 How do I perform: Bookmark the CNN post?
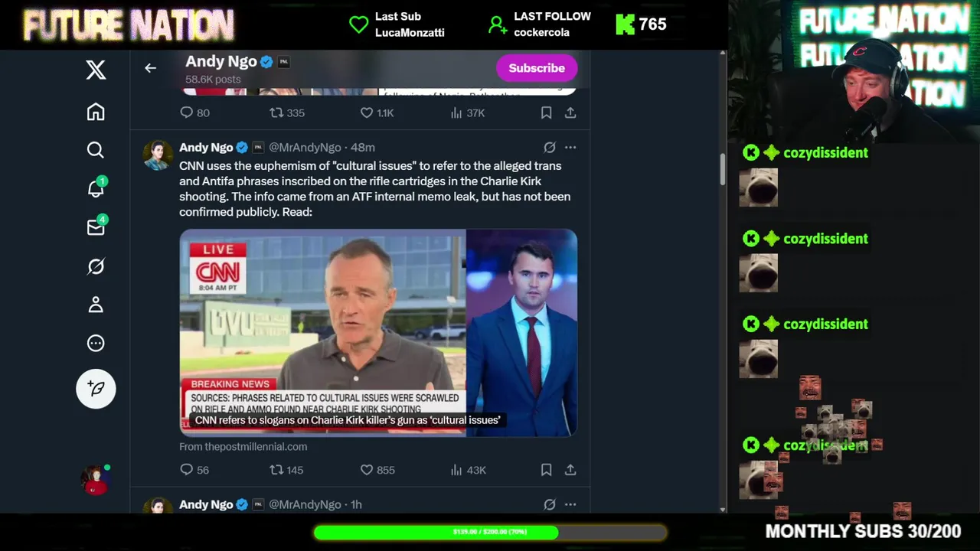[x=546, y=470]
